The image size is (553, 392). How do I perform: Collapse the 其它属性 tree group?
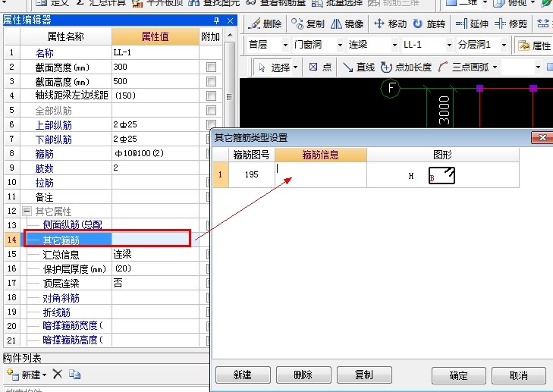[27, 211]
